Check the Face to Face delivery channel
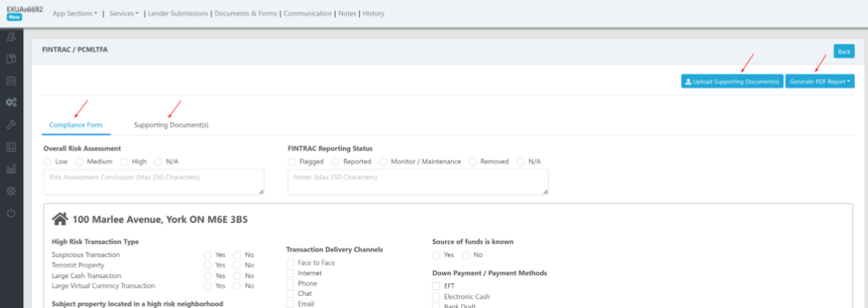Image resolution: width=868 pixels, height=308 pixels. (x=290, y=263)
